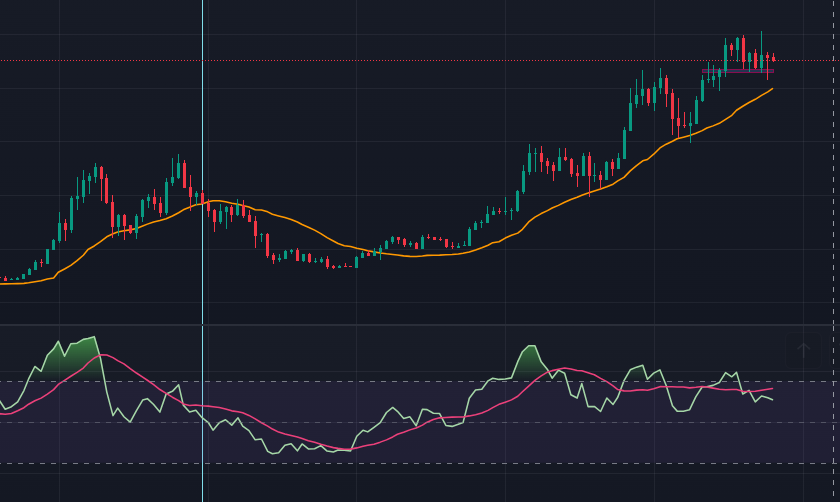Screen dimensions: 840x502
Task: Select the upper dashed band of oscillator
Action: point(300,381)
